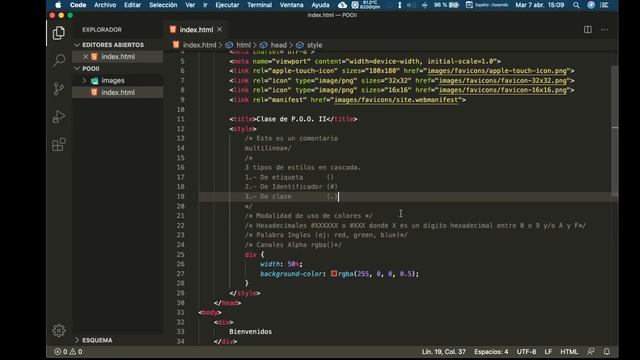Open the Extensions view
Viewport: 640px width, 360px height.
click(x=59, y=144)
